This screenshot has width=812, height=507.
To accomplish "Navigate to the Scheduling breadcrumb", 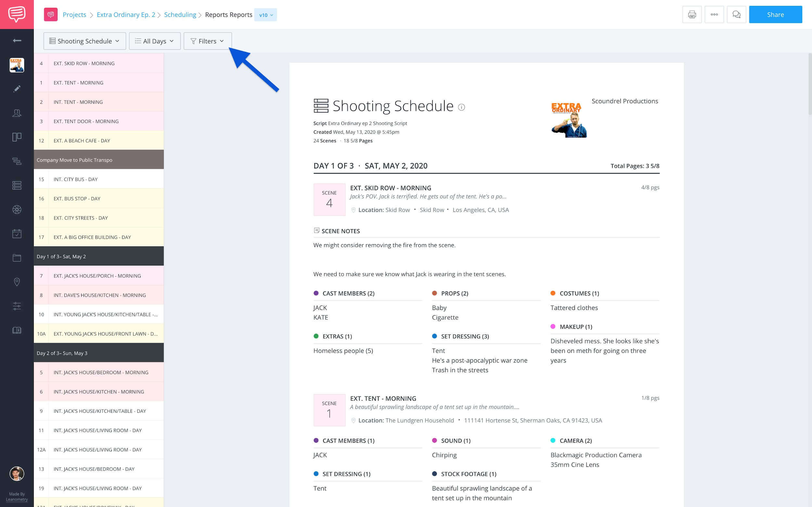I will pyautogui.click(x=180, y=14).
